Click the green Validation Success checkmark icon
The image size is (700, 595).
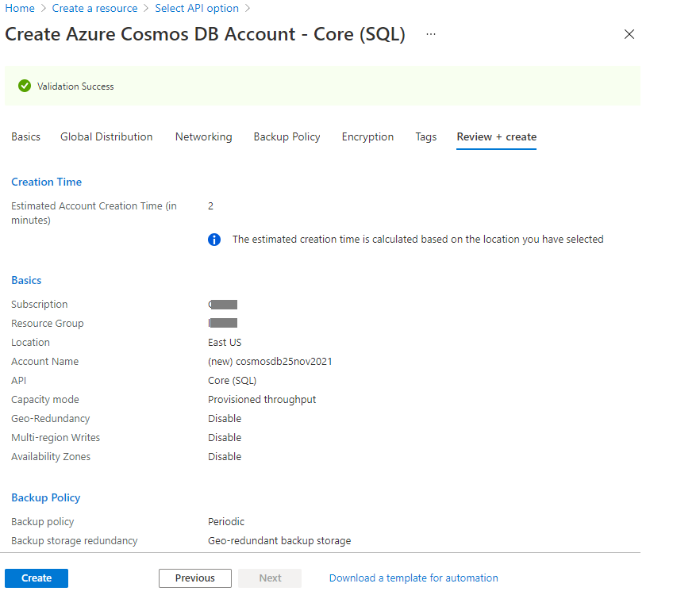click(x=25, y=86)
